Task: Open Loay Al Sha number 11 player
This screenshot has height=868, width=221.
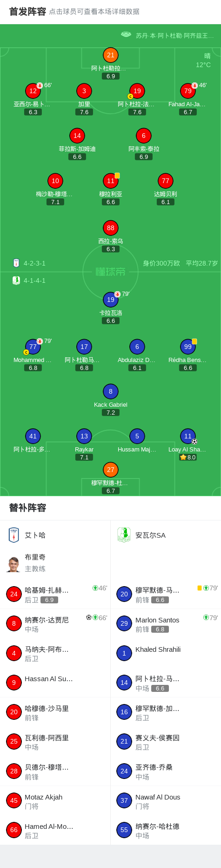Action: point(188,436)
